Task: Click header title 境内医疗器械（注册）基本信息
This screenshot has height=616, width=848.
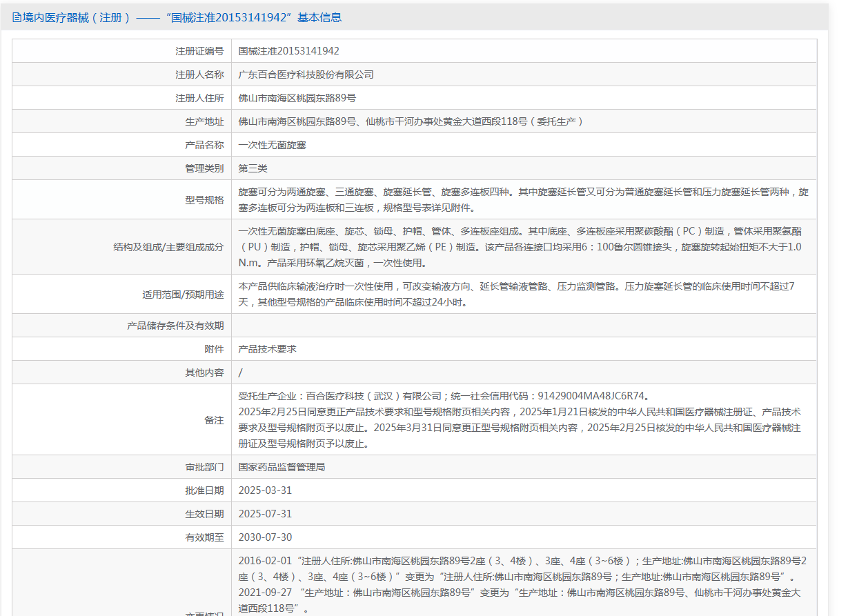Action: click(x=182, y=18)
